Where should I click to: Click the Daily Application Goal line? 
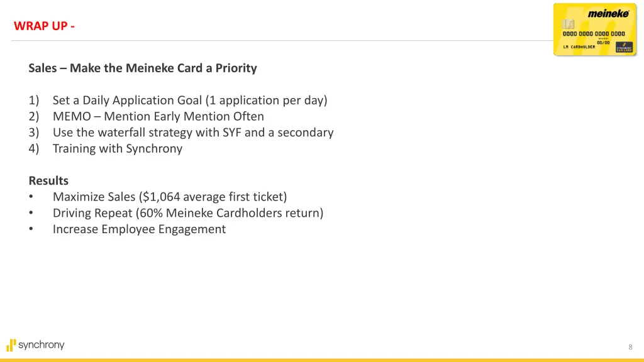click(x=178, y=100)
